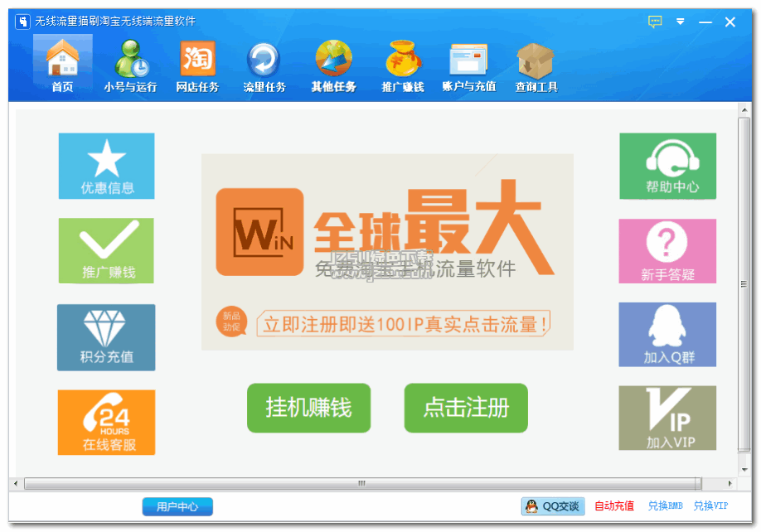
Task: Click the 加入Q群 penguin tile
Action: [667, 335]
